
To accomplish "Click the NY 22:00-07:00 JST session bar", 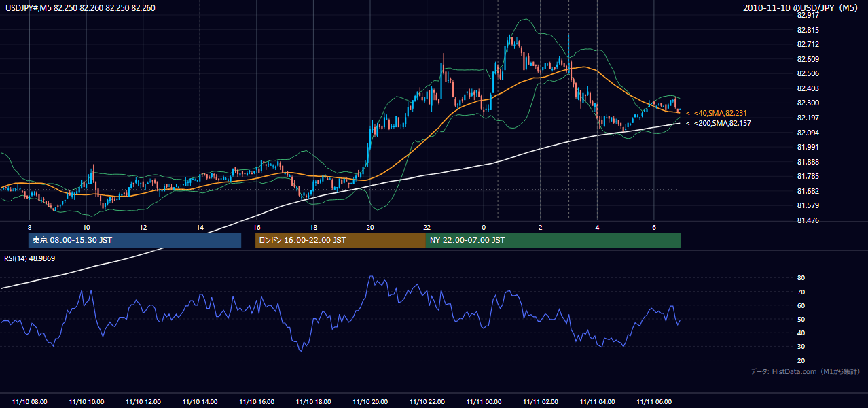I will [x=554, y=240].
